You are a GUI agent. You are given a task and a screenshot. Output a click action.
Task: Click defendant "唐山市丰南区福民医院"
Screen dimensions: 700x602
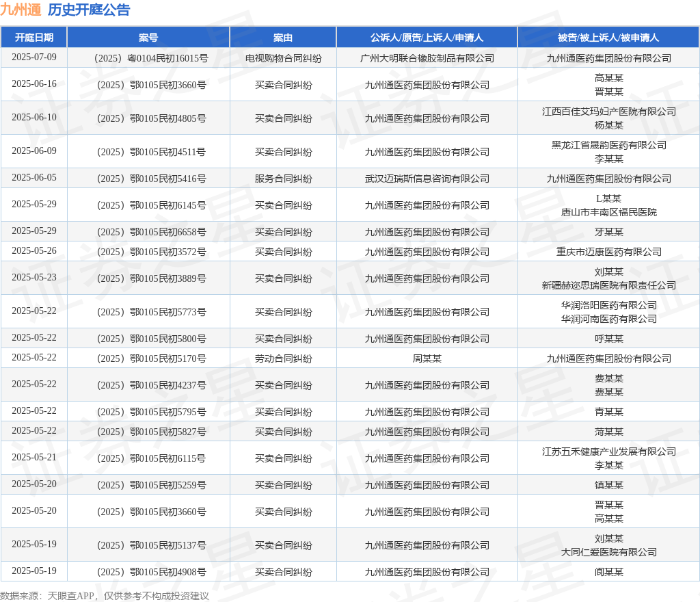click(x=609, y=212)
